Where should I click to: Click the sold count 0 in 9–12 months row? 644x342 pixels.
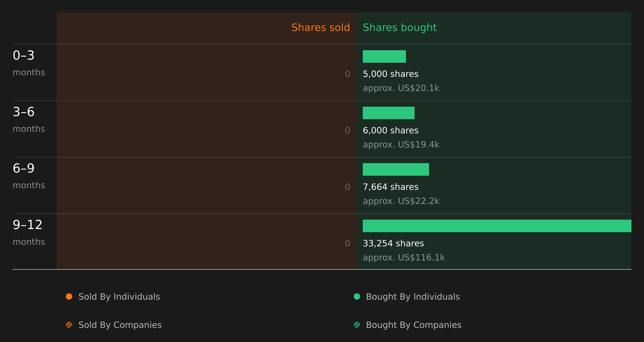[x=347, y=244]
